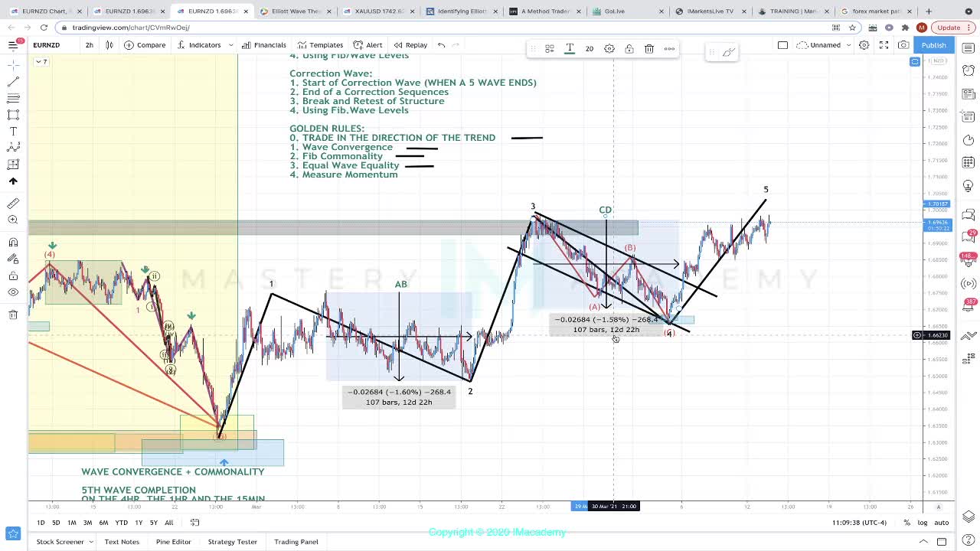The width and height of the screenshot is (980, 551).
Task: Click the zoom in magnifier tool
Action: (x=13, y=220)
